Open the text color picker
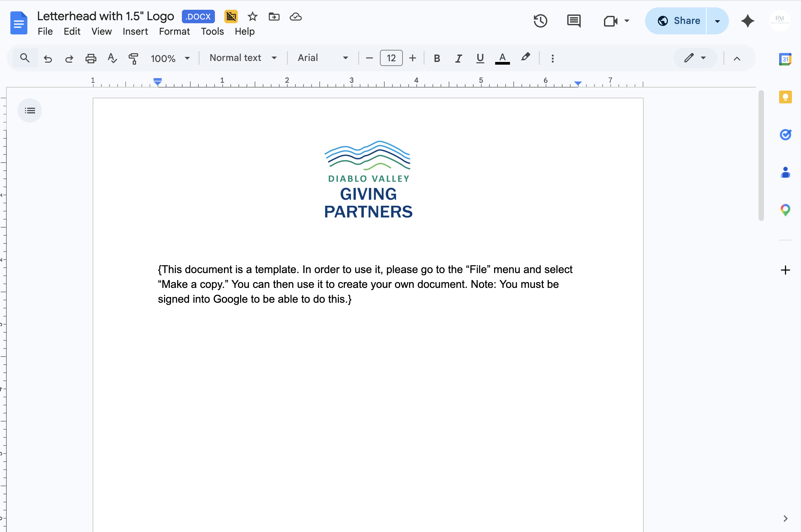 [502, 58]
